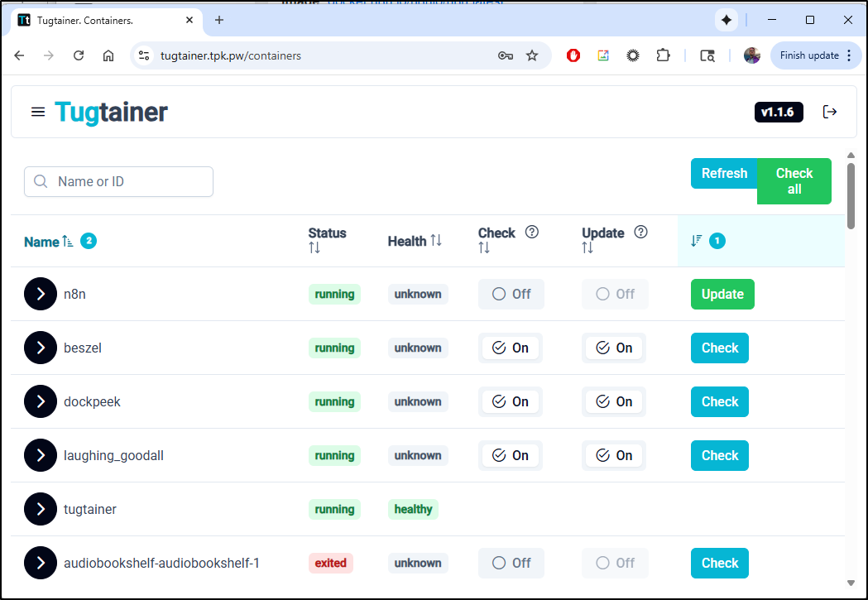This screenshot has height=600, width=868.
Task: Click the Update column help icon
Action: tap(640, 233)
